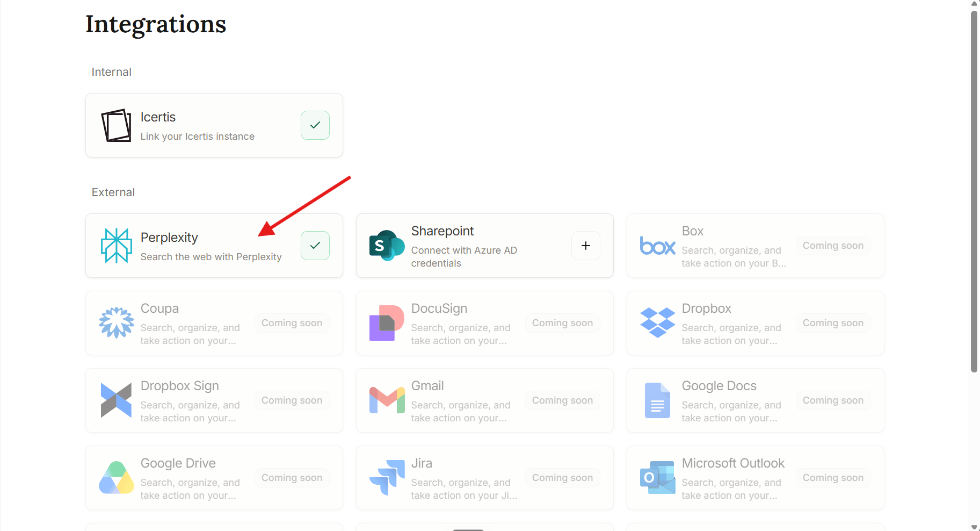980x531 pixels.
Task: Click the Coupa card title
Action: point(159,308)
